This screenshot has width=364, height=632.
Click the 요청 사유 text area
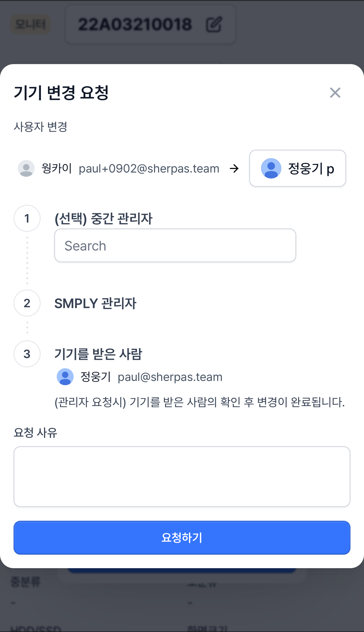pyautogui.click(x=182, y=477)
